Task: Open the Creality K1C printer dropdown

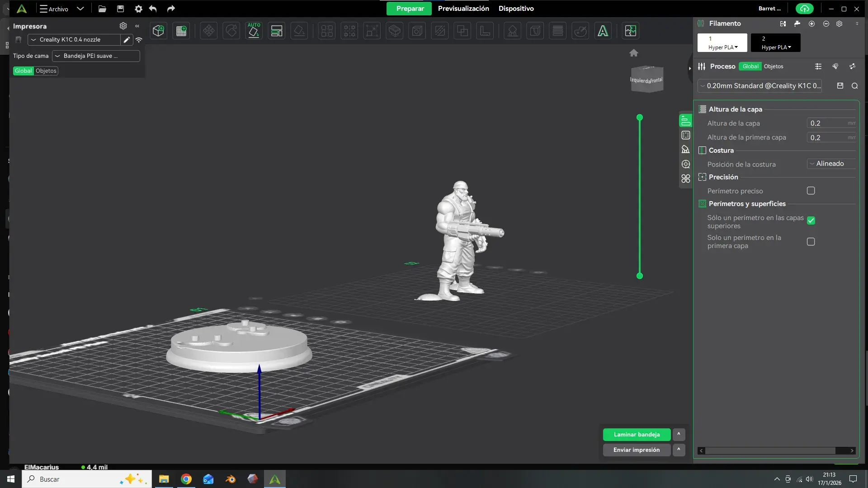Action: tap(75, 40)
